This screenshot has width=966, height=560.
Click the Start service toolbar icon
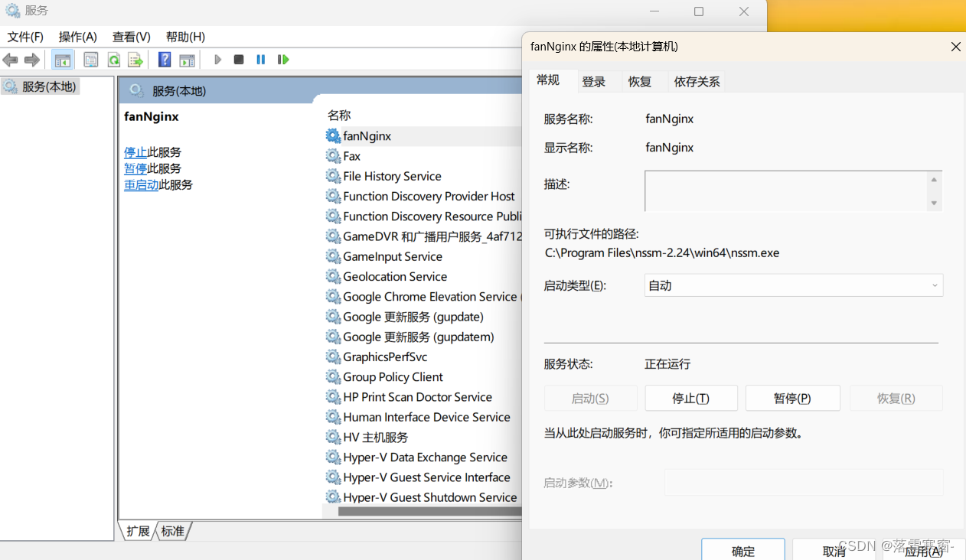217,60
